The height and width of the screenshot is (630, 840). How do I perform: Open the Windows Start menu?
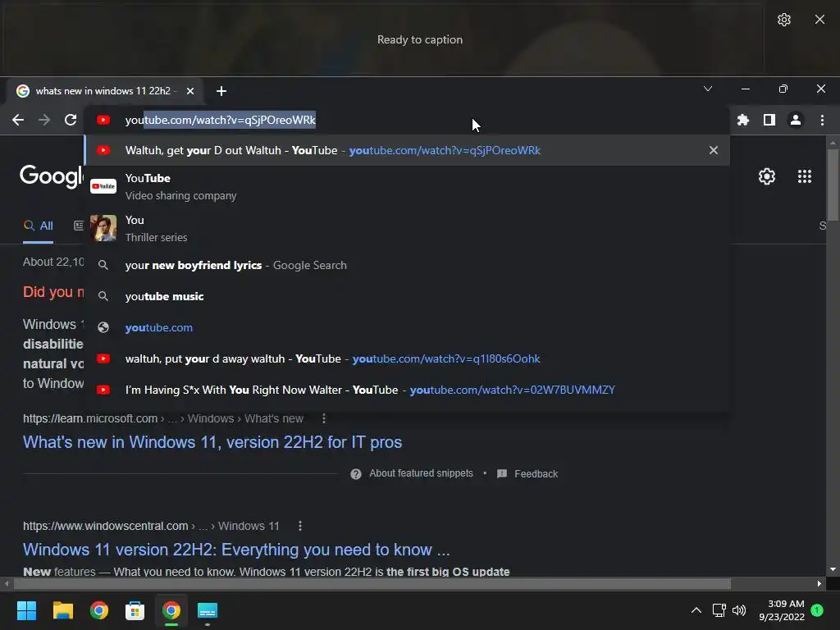tap(26, 610)
